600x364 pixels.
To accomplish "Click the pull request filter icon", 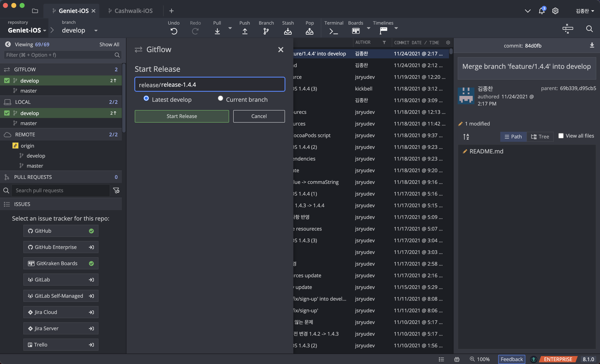I will pos(116,191).
